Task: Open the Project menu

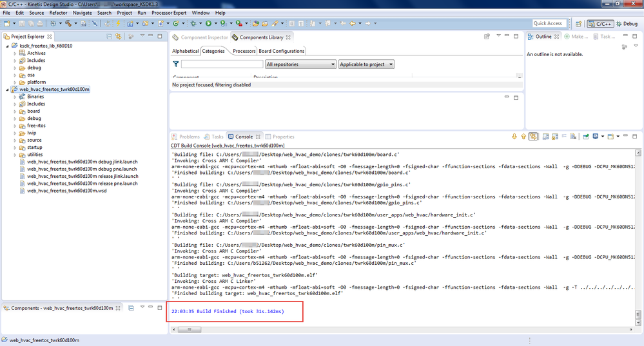Action: point(124,13)
